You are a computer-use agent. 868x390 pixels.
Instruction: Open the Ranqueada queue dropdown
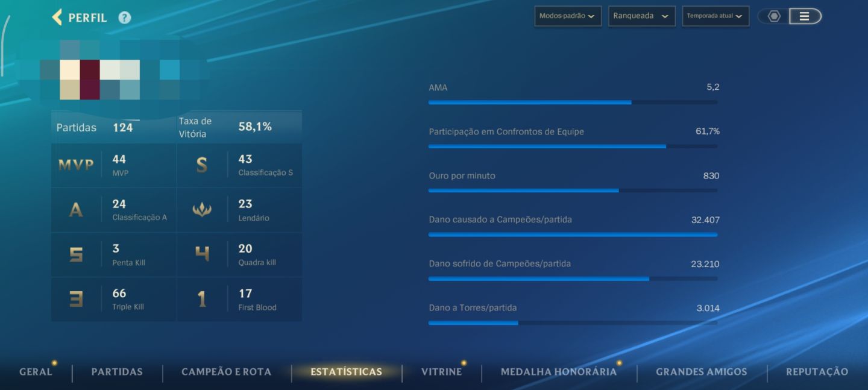click(x=641, y=16)
